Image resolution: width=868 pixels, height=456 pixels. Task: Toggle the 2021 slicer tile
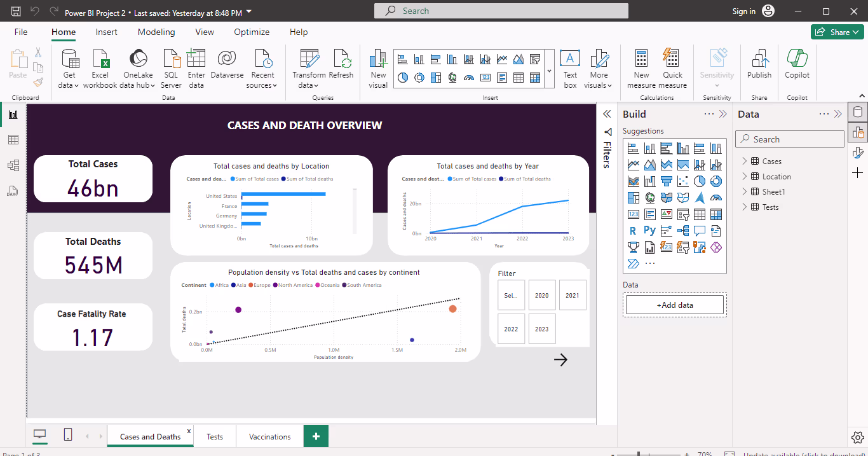click(573, 295)
